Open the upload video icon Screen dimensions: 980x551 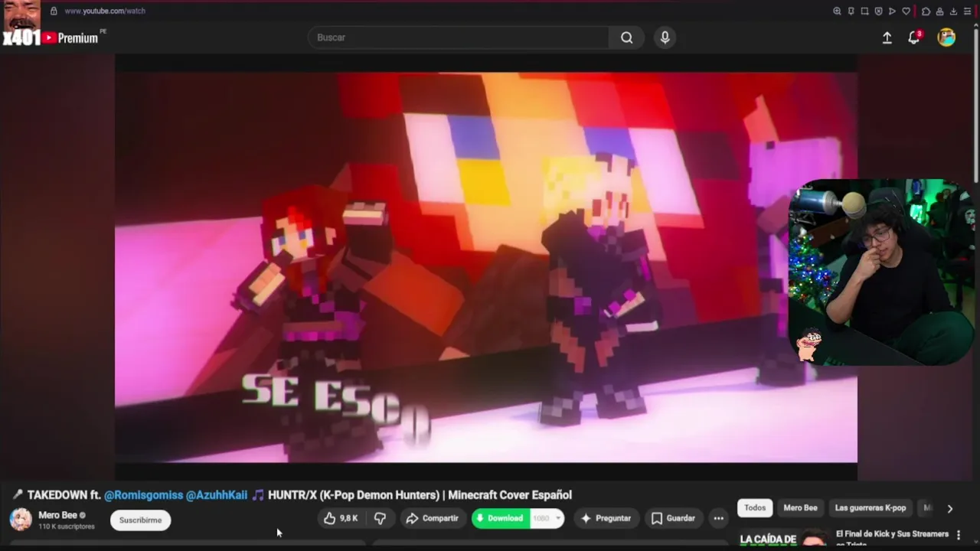(x=887, y=37)
